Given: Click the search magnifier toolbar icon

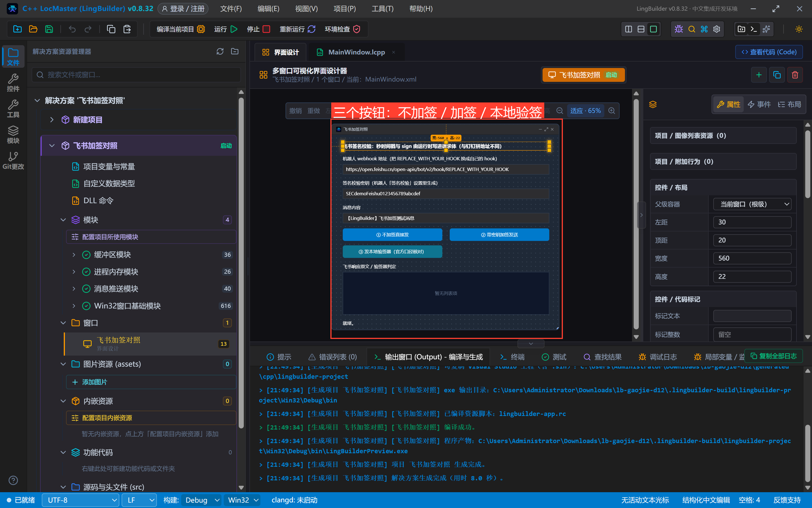Looking at the screenshot, I should pyautogui.click(x=692, y=29).
